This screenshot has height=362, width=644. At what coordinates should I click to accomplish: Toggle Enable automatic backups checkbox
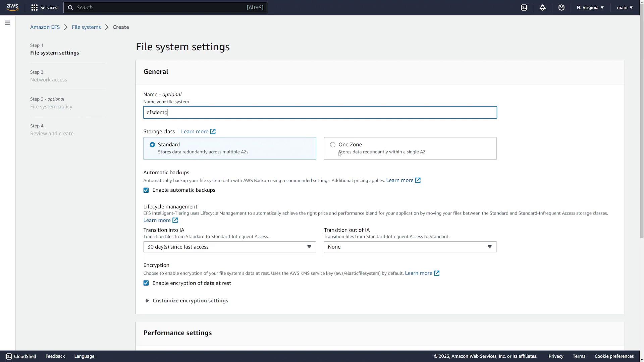click(146, 190)
